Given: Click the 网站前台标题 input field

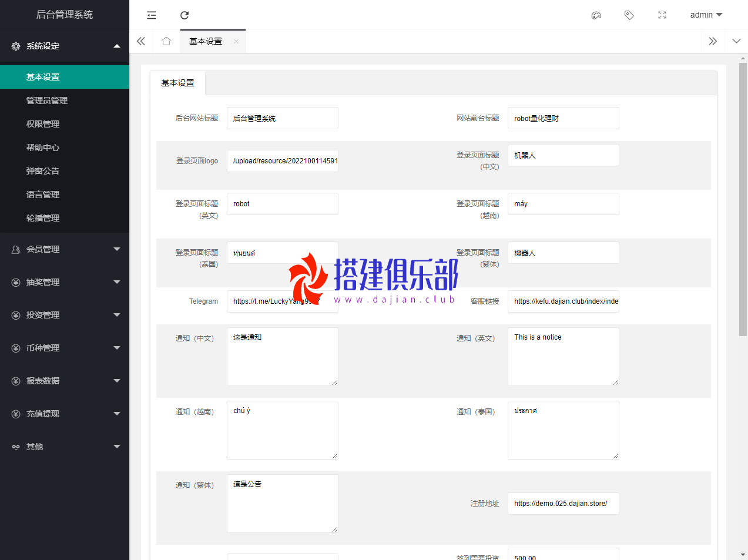Looking at the screenshot, I should point(563,118).
